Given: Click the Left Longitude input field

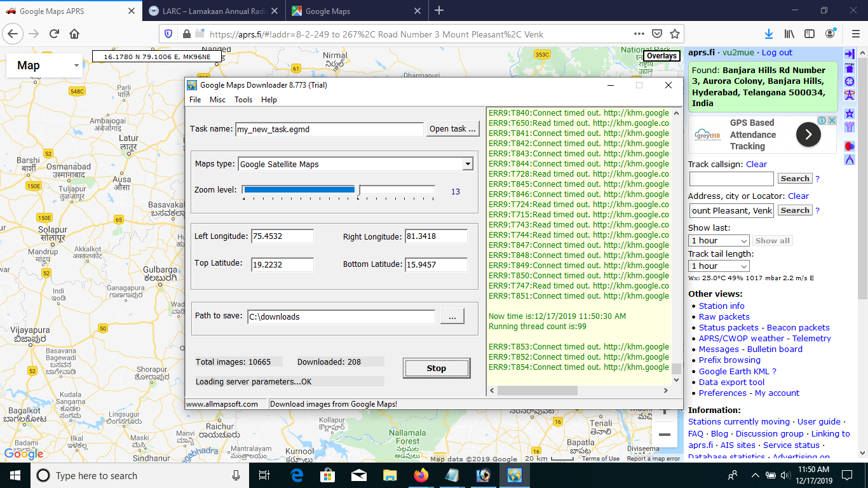Looking at the screenshot, I should click(282, 236).
